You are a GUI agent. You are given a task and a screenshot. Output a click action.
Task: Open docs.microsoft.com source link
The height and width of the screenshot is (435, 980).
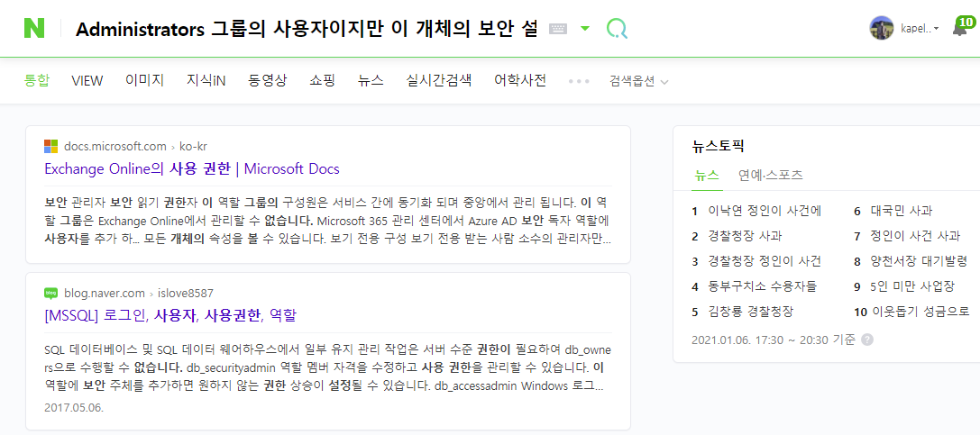(115, 147)
